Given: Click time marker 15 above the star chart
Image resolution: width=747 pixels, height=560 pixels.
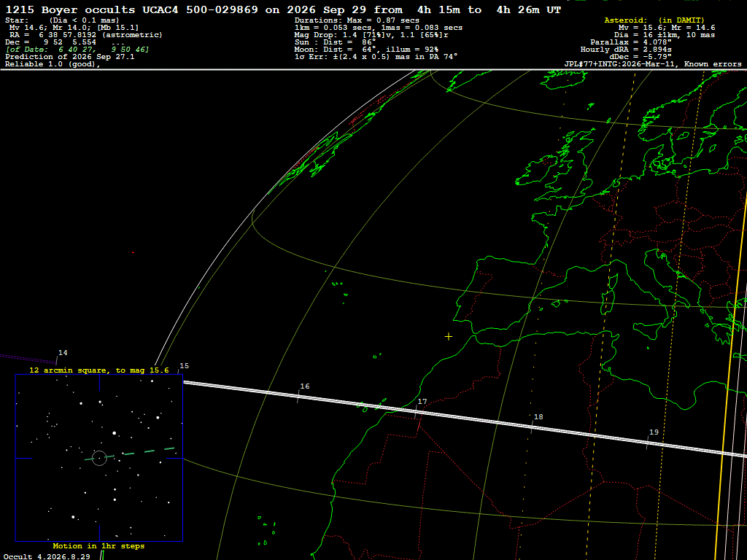Looking at the screenshot, I should point(184,366).
